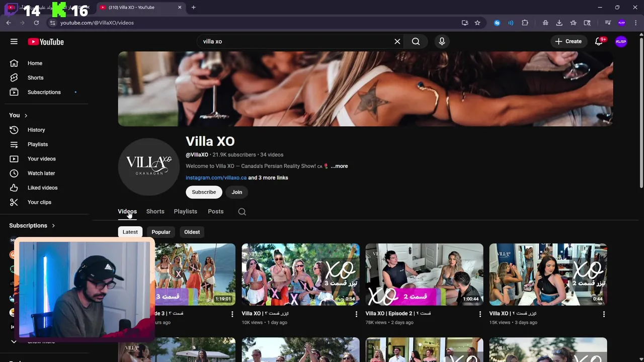The width and height of the screenshot is (644, 362).
Task: Click the browser address bar URL
Action: tap(97, 23)
